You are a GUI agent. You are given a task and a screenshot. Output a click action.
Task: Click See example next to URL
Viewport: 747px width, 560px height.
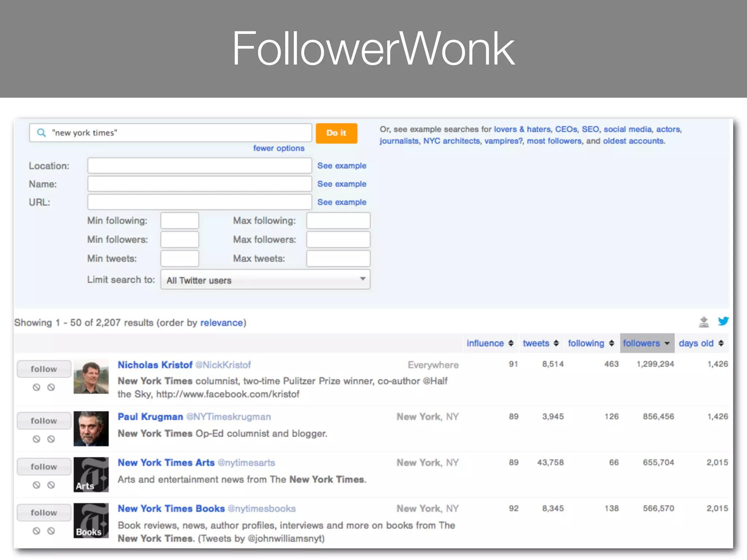[x=342, y=202]
